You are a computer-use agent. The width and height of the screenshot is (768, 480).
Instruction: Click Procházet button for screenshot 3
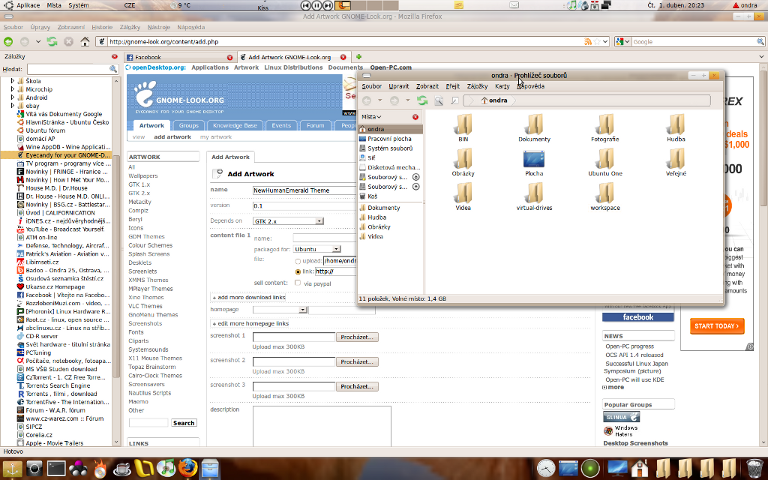357,386
